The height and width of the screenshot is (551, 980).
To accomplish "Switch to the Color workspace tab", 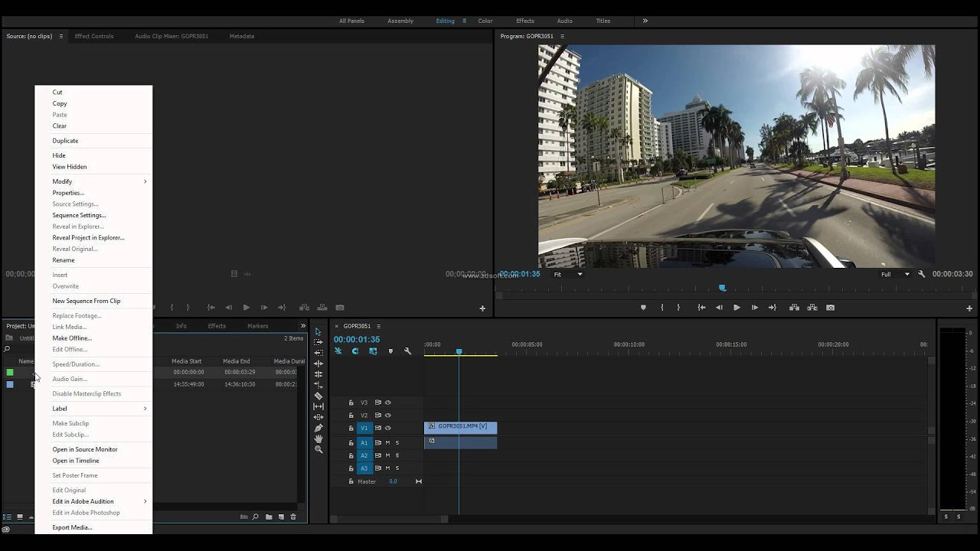I will point(485,21).
